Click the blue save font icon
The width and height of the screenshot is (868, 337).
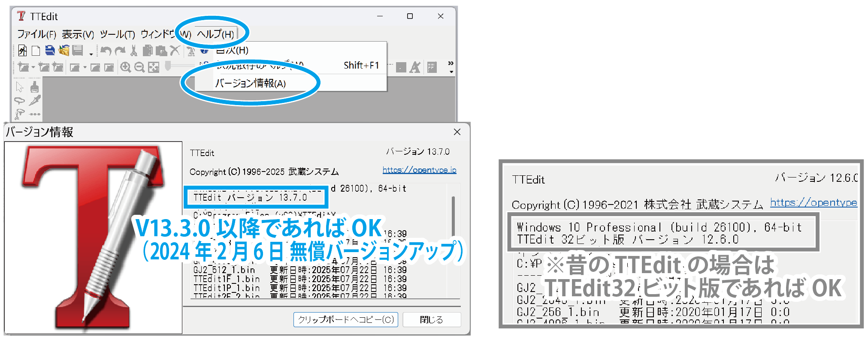tap(50, 51)
